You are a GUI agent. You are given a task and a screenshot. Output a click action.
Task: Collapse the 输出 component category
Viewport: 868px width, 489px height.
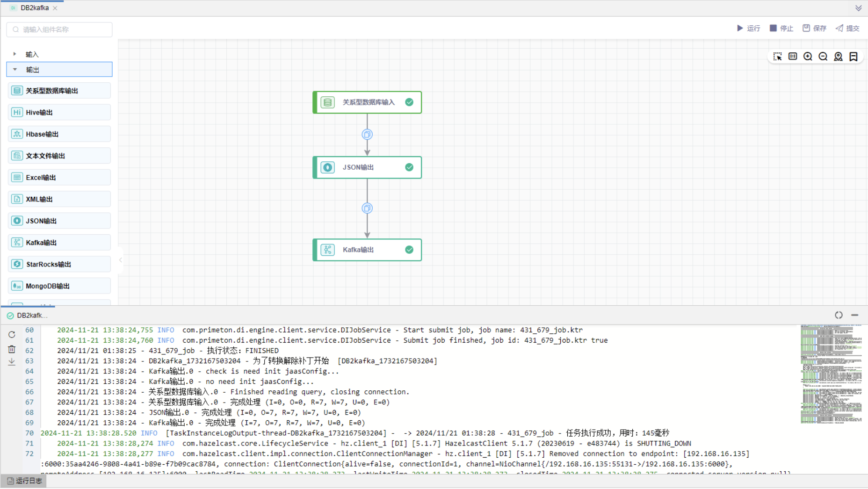click(x=15, y=70)
